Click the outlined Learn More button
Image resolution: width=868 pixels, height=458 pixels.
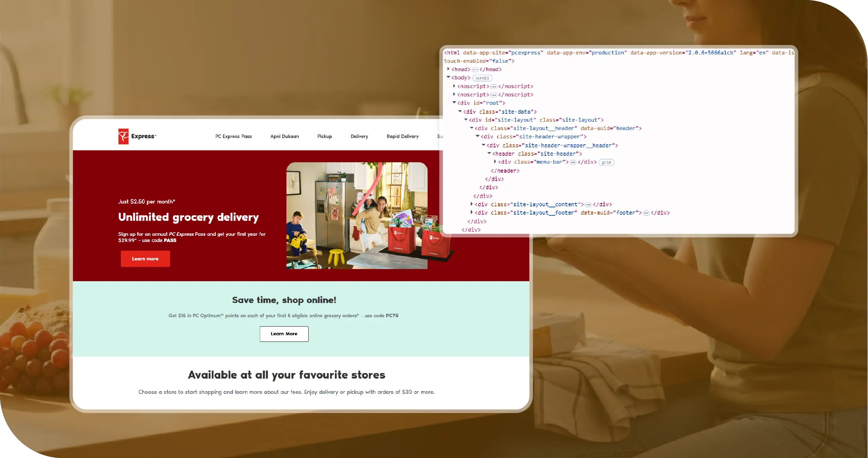point(284,334)
